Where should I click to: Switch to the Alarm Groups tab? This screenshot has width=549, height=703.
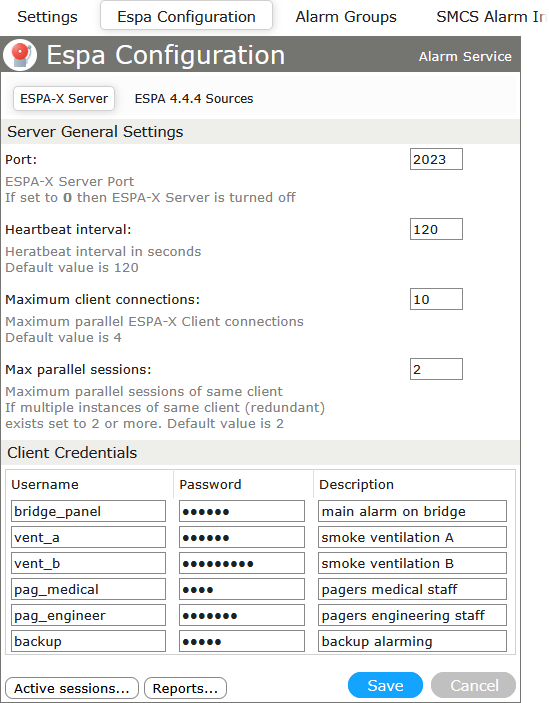coord(346,17)
